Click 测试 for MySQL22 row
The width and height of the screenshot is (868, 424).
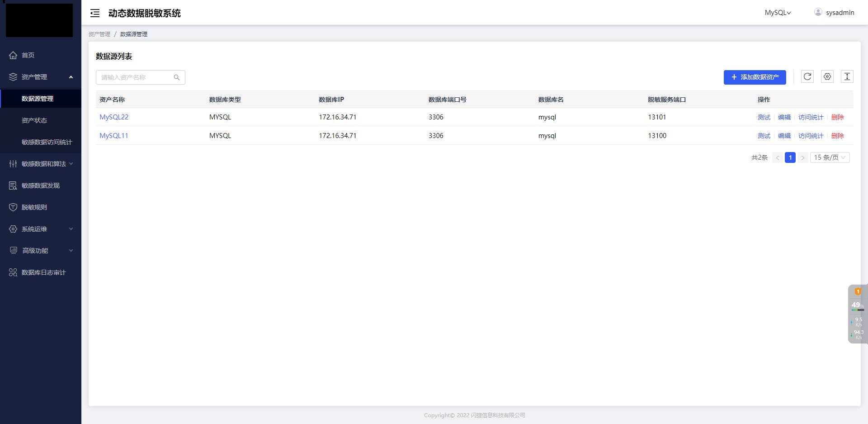pyautogui.click(x=764, y=117)
